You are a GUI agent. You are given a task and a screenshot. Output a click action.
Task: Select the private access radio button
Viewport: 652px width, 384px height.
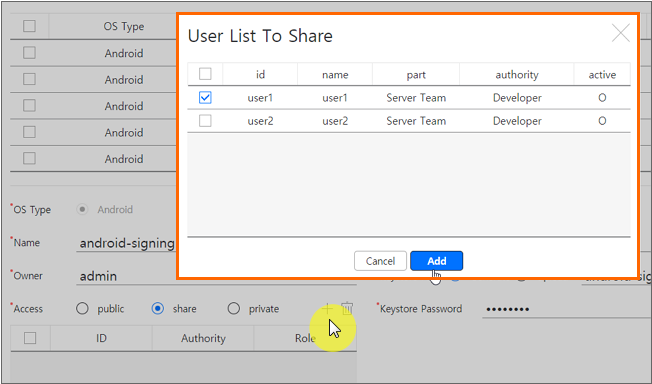pyautogui.click(x=234, y=309)
